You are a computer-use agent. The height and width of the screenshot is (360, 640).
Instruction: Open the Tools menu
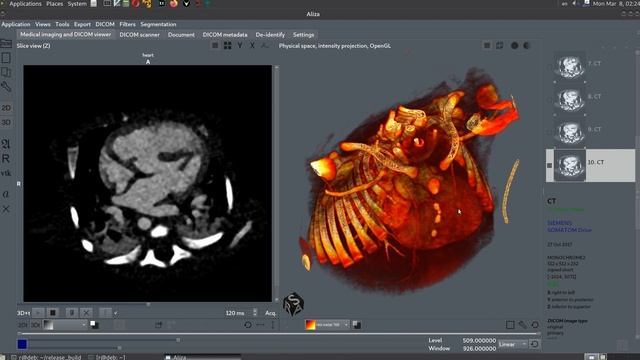[x=62, y=24]
